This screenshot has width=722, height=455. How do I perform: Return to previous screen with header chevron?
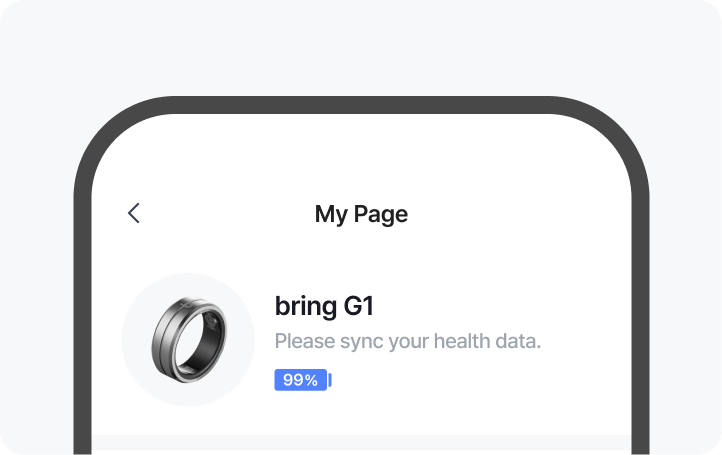pyautogui.click(x=134, y=213)
